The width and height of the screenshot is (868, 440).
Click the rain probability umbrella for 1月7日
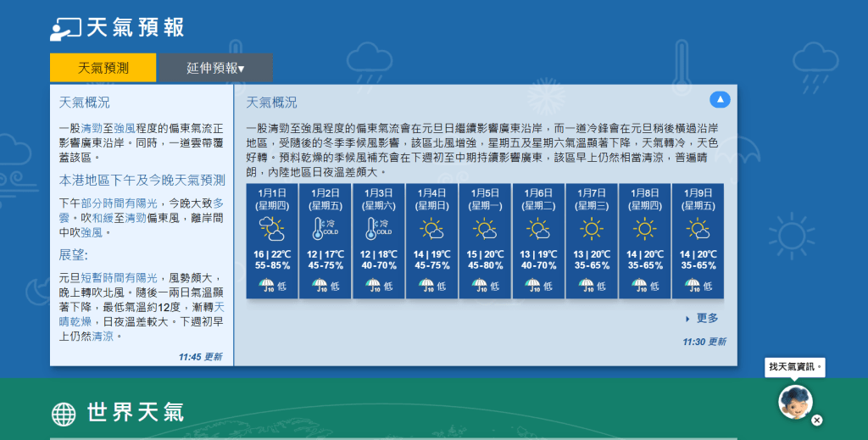587,285
